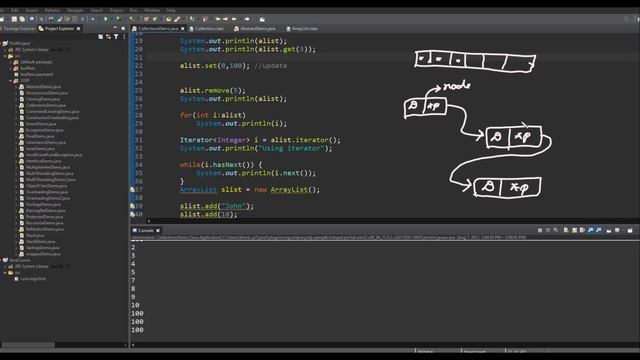Image resolution: width=640 pixels, height=360 pixels.
Task: Maximize the Project Explorer view
Action: coord(123,28)
